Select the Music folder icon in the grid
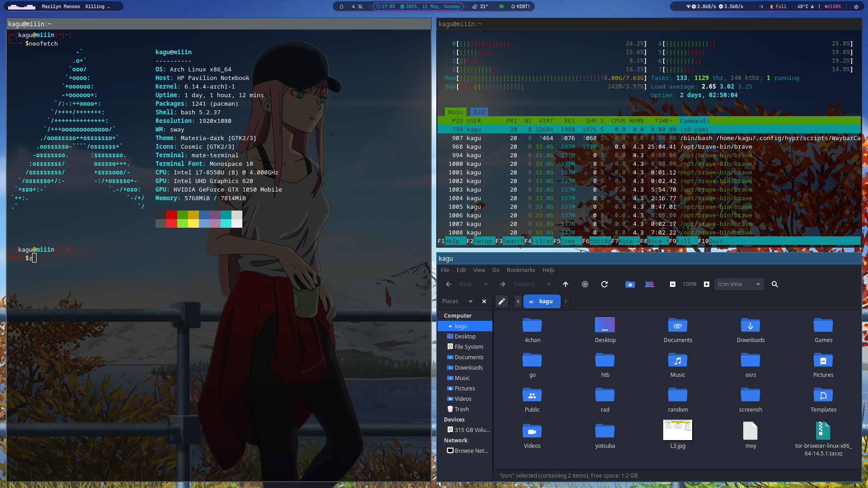This screenshot has width=868, height=488. point(678,365)
